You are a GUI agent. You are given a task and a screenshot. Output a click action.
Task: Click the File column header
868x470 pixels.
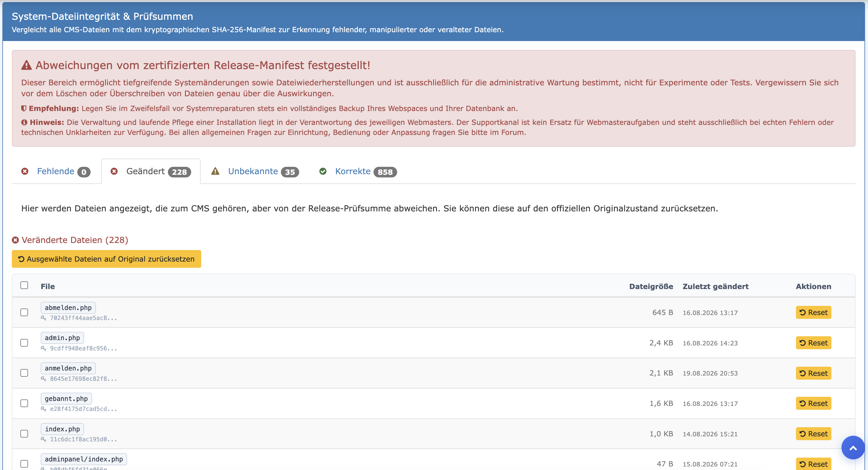[48, 286]
